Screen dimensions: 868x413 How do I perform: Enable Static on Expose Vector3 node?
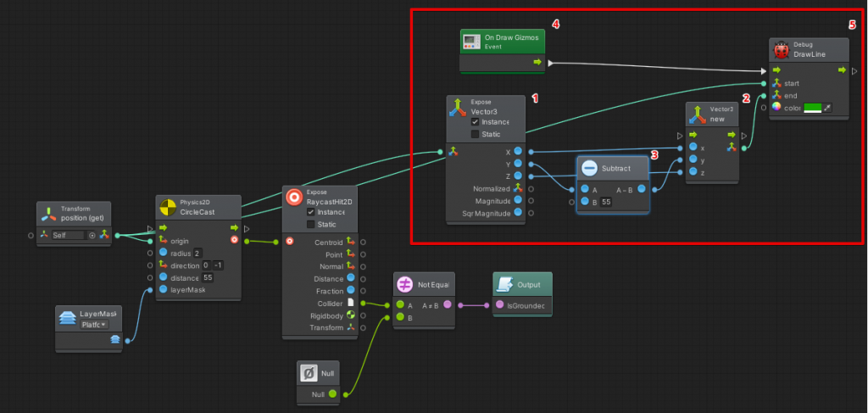[x=475, y=134]
